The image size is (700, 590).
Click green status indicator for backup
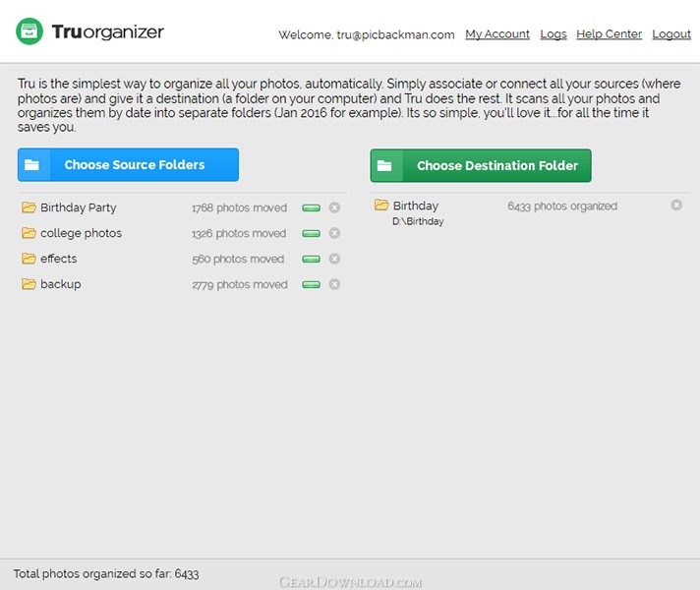(x=311, y=284)
